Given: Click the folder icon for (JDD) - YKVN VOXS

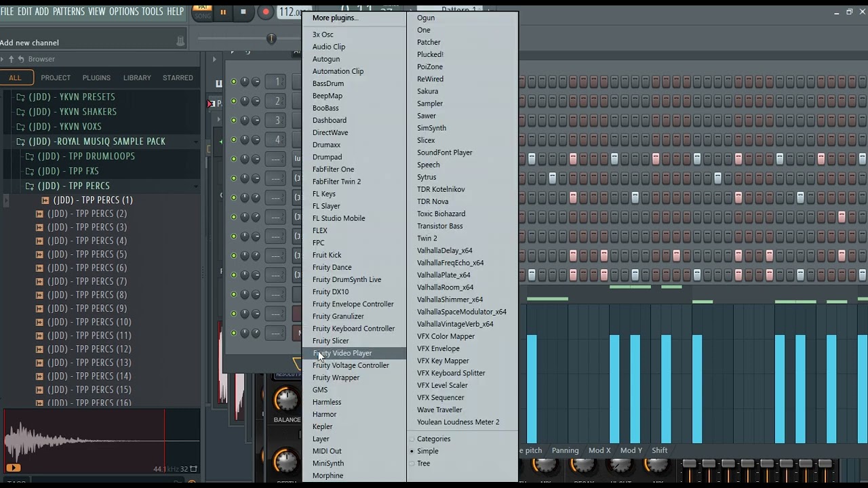Looking at the screenshot, I should tap(20, 127).
